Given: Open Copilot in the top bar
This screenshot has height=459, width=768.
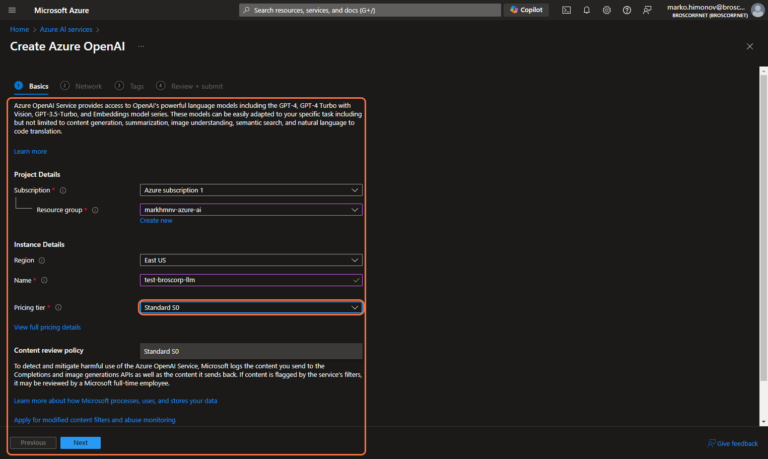Looking at the screenshot, I should pyautogui.click(x=527, y=10).
